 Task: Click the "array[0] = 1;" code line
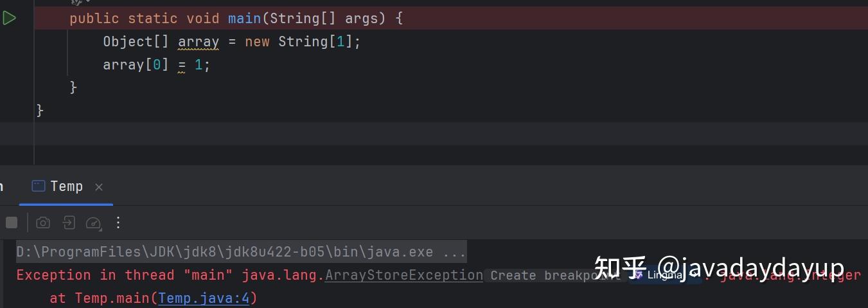(157, 65)
